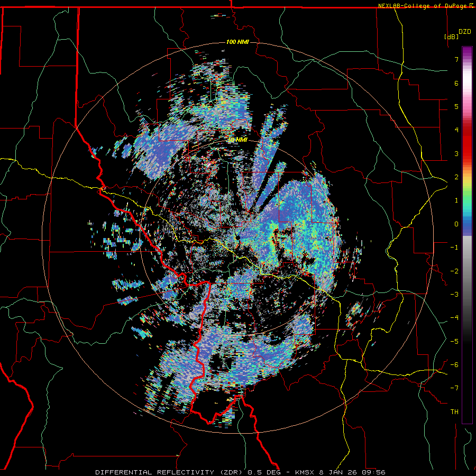The image size is (476, 476).
Task: Click the TH threshold label on scale
Action: [454, 412]
